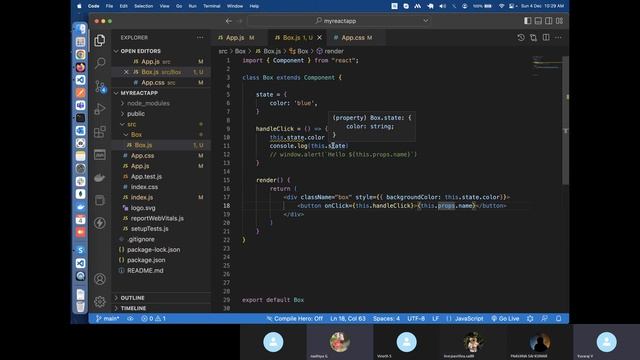Go back with the navigation arrow
640x360 pixels.
click(x=229, y=21)
